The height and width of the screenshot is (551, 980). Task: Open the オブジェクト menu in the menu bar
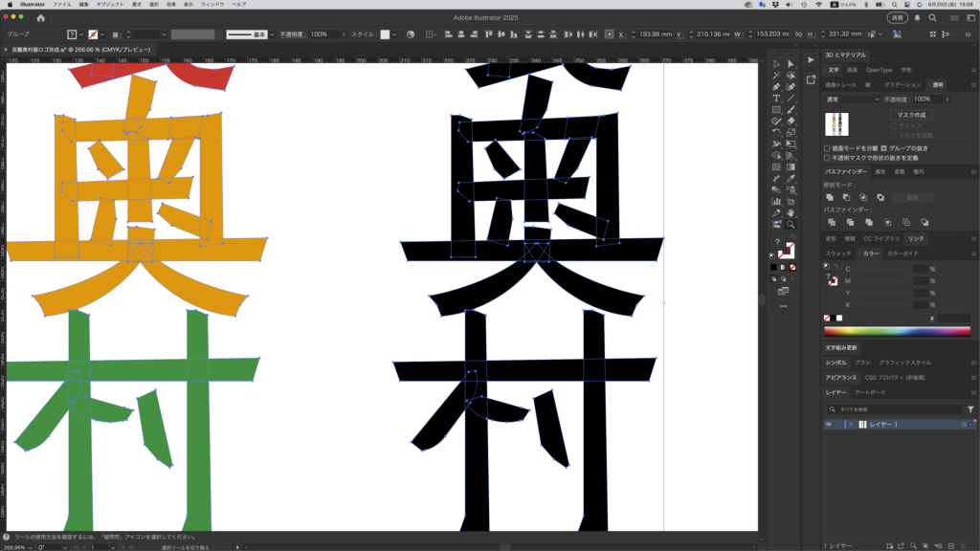(110, 5)
